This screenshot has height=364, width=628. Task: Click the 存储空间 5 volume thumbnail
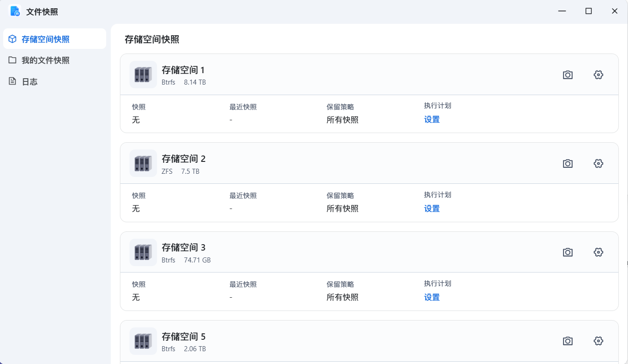point(143,341)
